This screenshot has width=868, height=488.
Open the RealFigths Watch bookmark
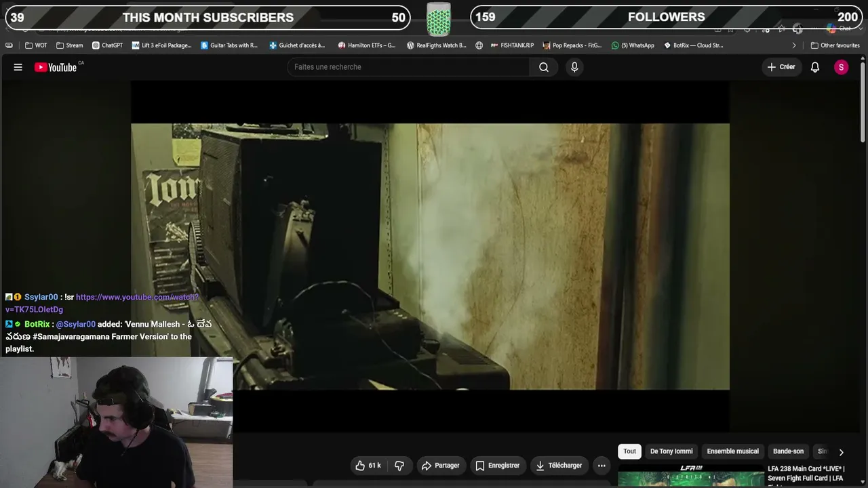(x=436, y=45)
